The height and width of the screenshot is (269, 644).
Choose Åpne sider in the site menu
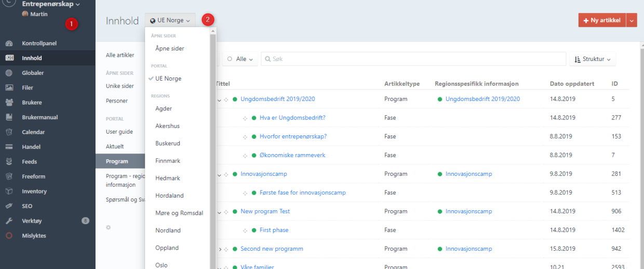click(x=170, y=48)
